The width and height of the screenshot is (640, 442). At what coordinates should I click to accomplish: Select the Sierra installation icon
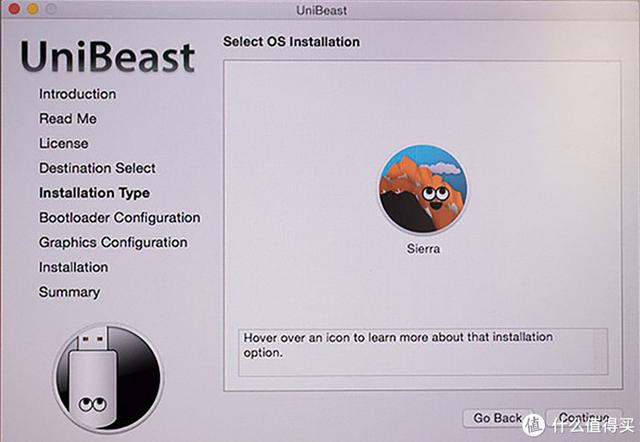423,189
